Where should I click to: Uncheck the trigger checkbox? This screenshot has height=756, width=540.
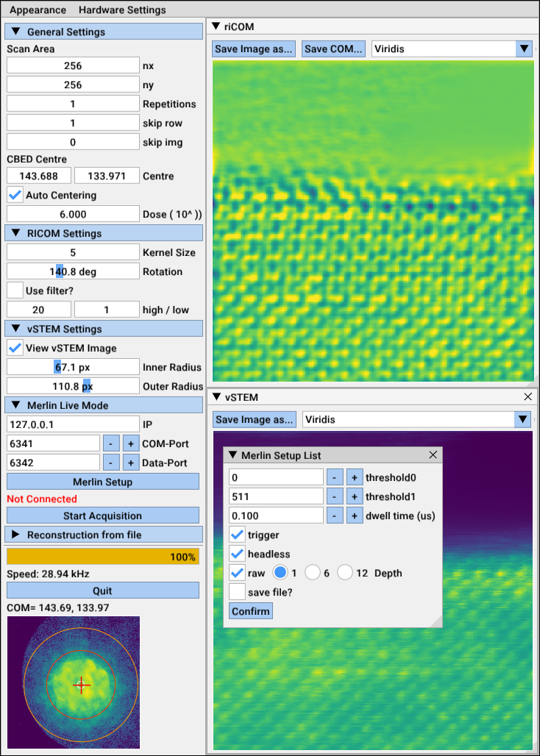pyautogui.click(x=237, y=535)
